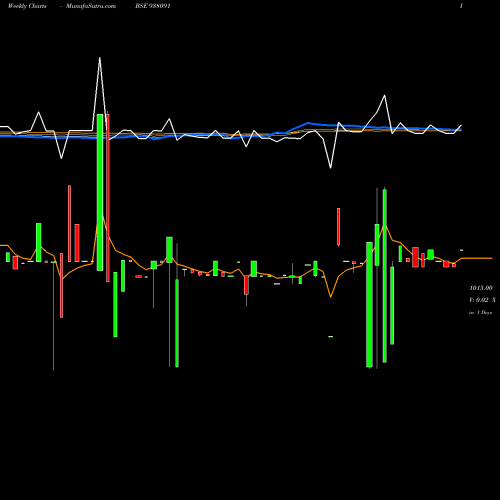Click the '1013.00' price value
The image size is (500, 500).
(x=481, y=288)
